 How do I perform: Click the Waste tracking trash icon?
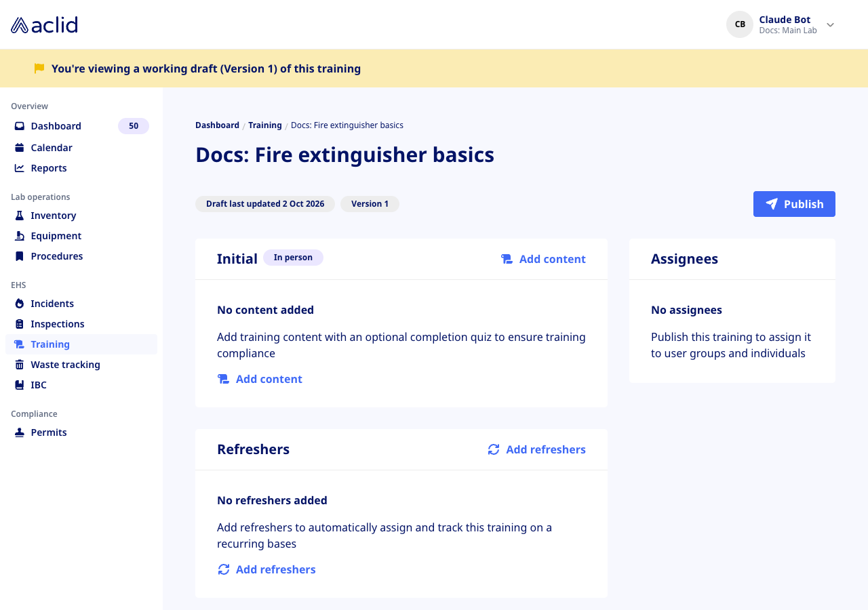pyautogui.click(x=20, y=365)
